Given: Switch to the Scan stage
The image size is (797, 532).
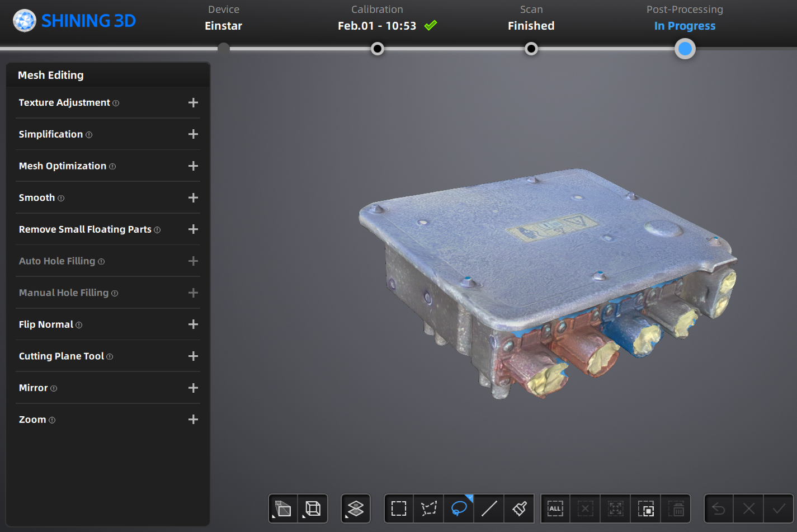Looking at the screenshot, I should (x=531, y=49).
